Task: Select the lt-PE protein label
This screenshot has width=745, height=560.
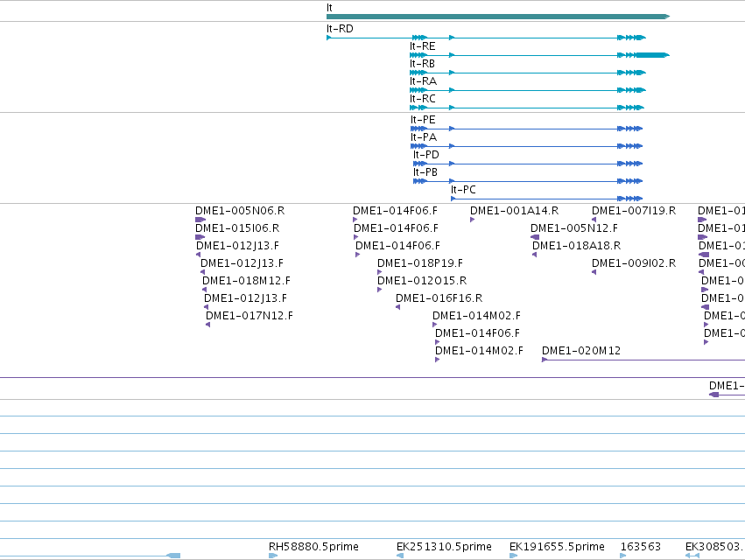Action: 423,120
